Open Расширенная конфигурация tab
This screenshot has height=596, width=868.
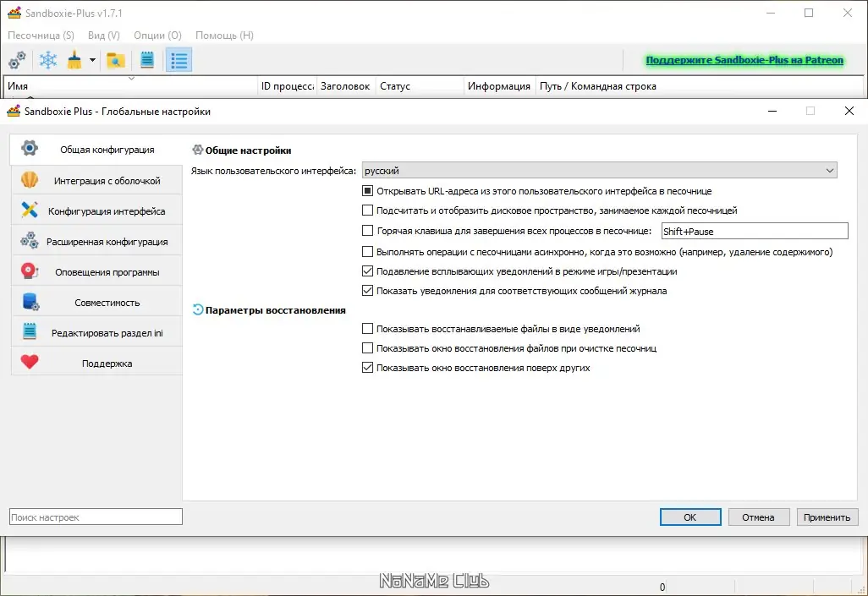click(x=96, y=241)
